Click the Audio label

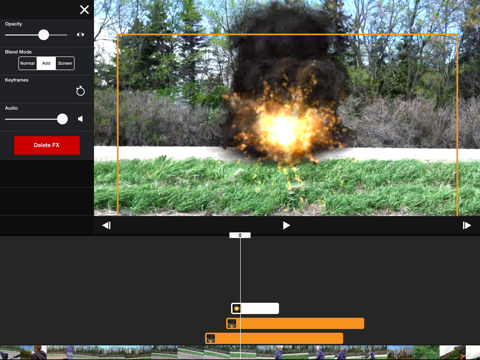pyautogui.click(x=11, y=108)
